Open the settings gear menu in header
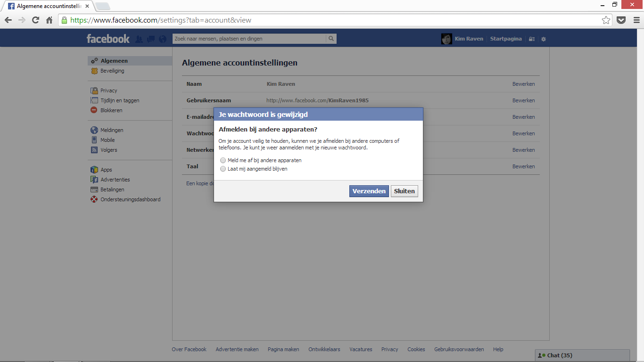 (543, 39)
